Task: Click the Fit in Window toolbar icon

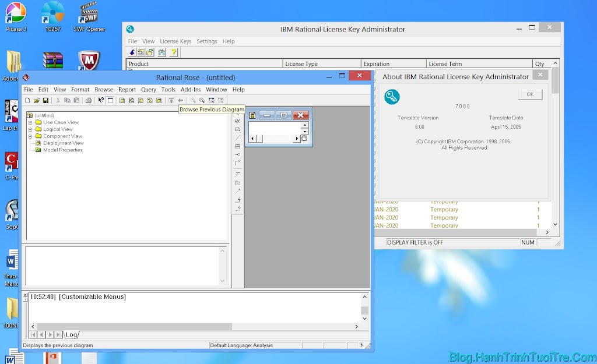Action: click(211, 100)
